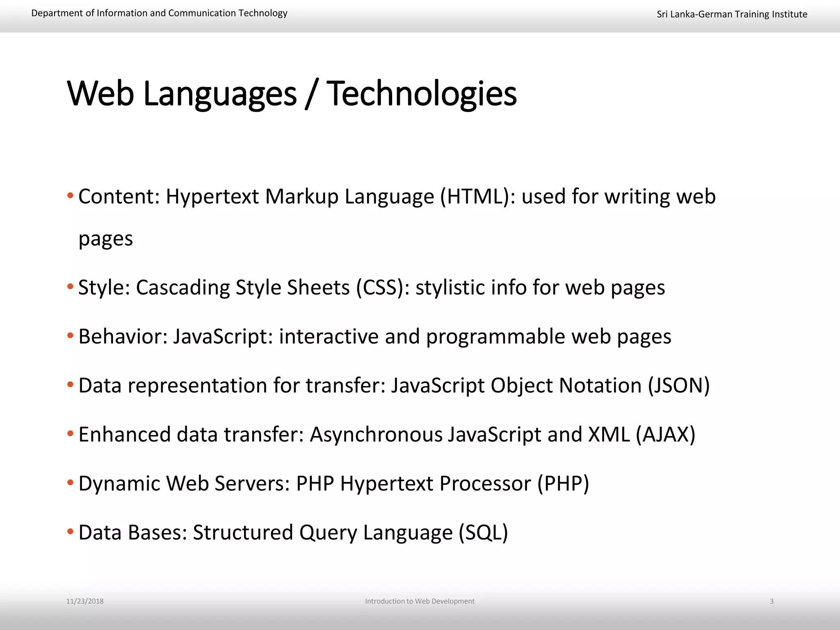
Task: Click the footer date '11/23/2018'
Action: (x=85, y=601)
